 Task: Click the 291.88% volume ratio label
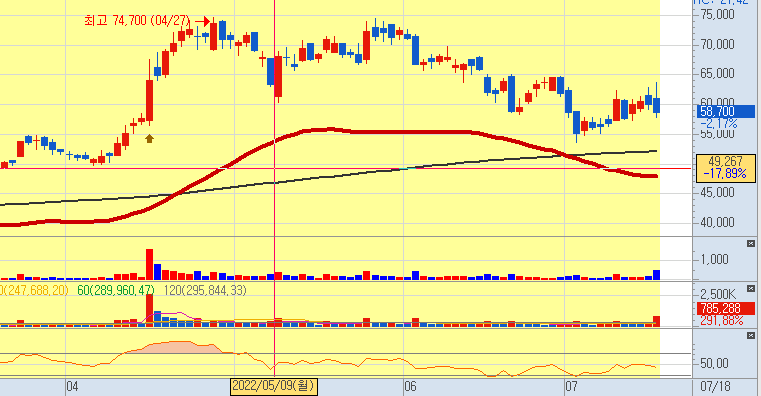click(x=721, y=320)
